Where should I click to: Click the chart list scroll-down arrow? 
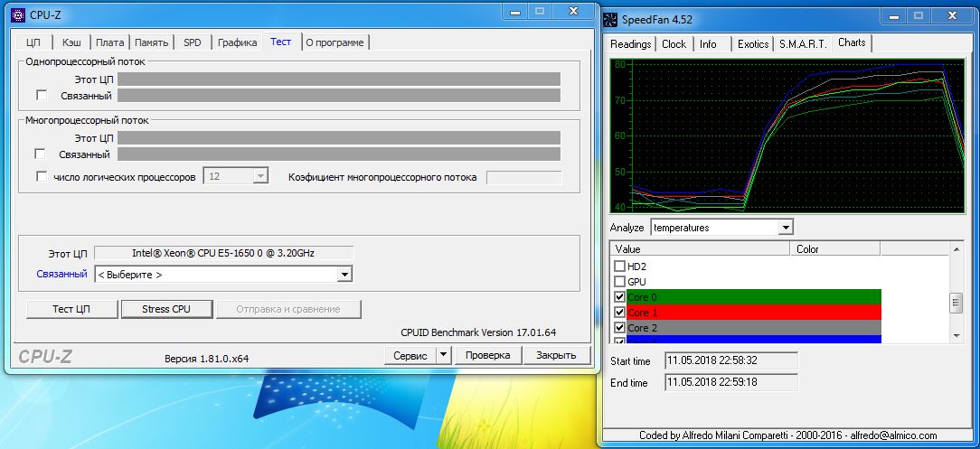click(956, 336)
